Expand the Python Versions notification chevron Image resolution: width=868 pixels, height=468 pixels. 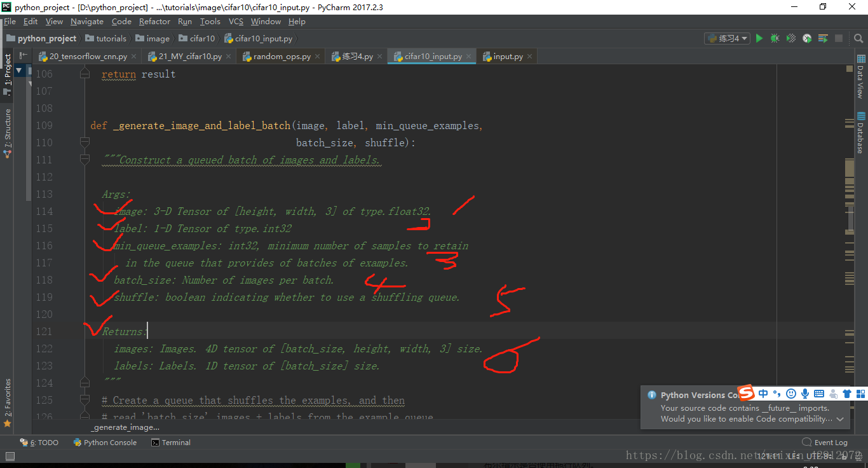point(840,419)
